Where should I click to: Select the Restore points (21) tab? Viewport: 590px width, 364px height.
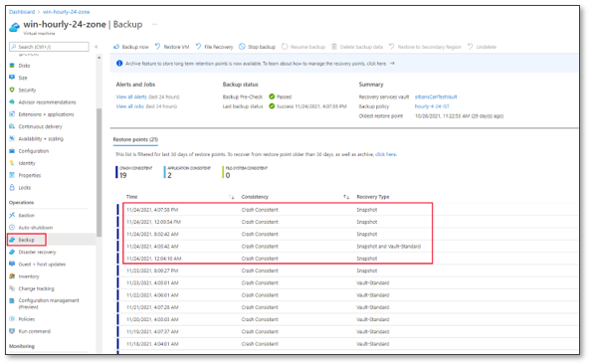pos(135,139)
